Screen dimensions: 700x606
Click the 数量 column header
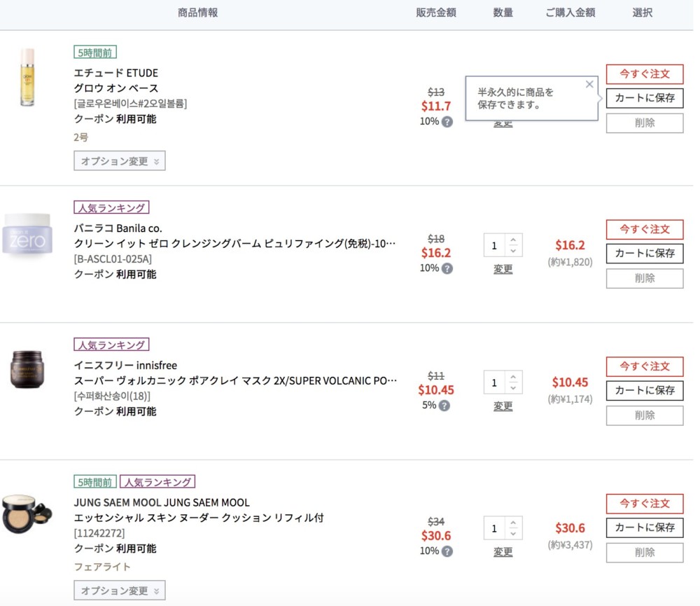coord(503,13)
